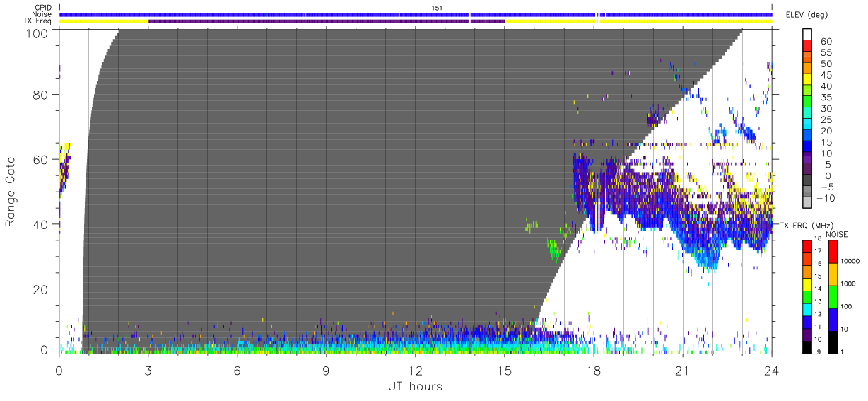Viewport: 868px width, 401px height.
Task: Click the green 100 noise legend swatch
Action: [x=833, y=296]
